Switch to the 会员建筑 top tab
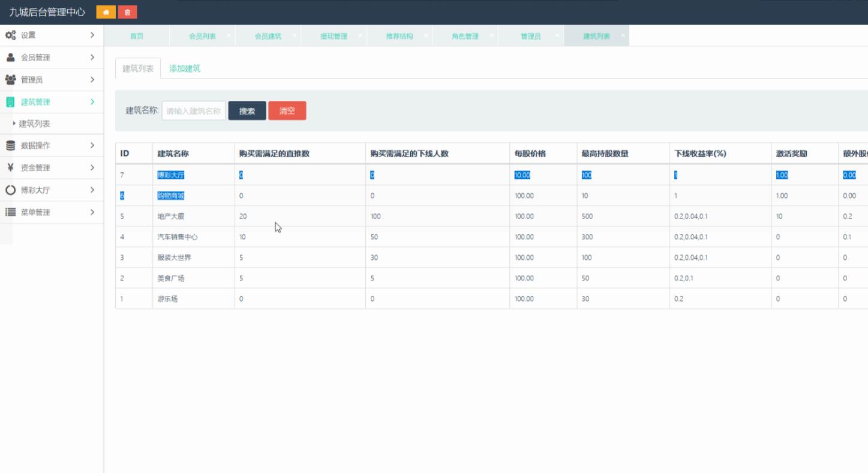This screenshot has width=868, height=473. [268, 36]
